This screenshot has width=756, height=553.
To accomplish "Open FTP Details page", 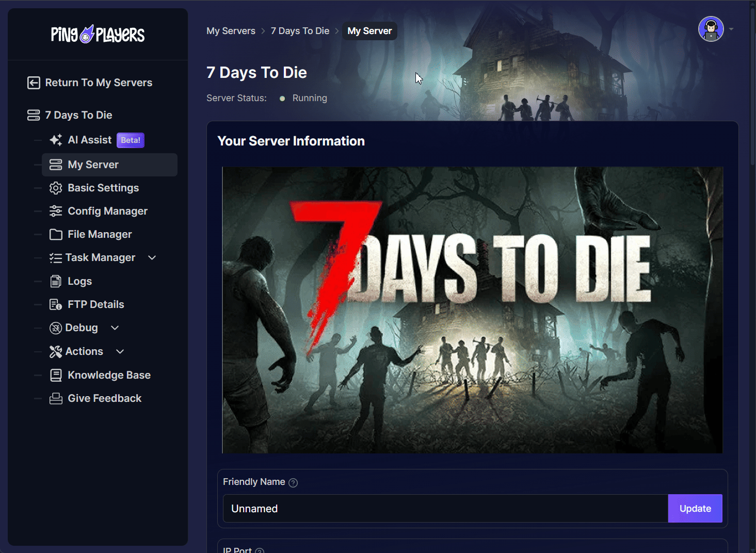I will pyautogui.click(x=96, y=304).
